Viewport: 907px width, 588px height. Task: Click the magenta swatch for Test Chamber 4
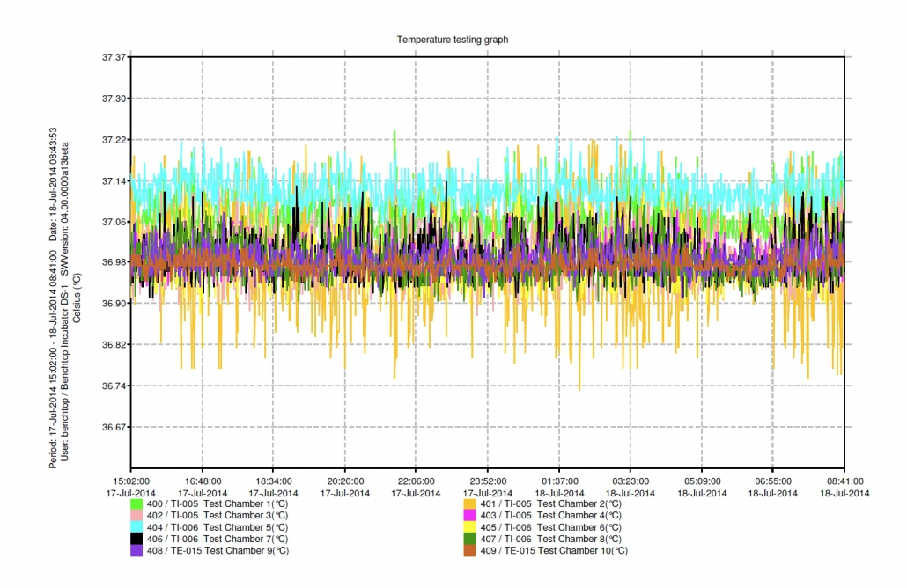[468, 515]
